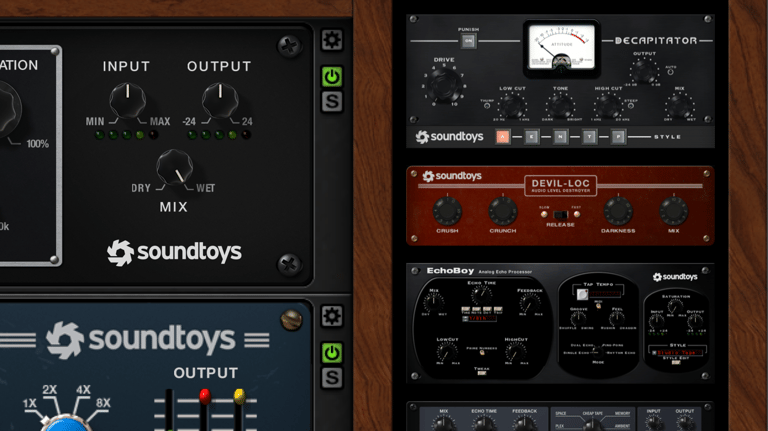The height and width of the screenshot is (431, 768).
Task: Toggle the Decapitator THUMP switch
Action: coord(487,105)
